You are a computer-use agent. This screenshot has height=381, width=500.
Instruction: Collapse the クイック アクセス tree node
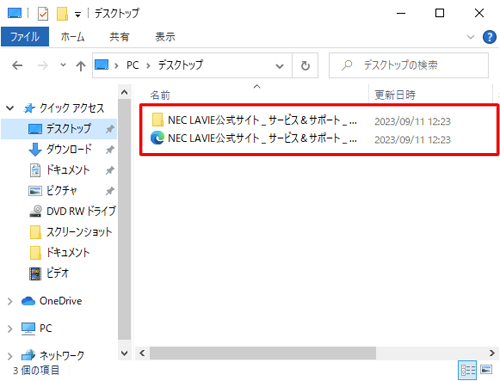[10, 108]
